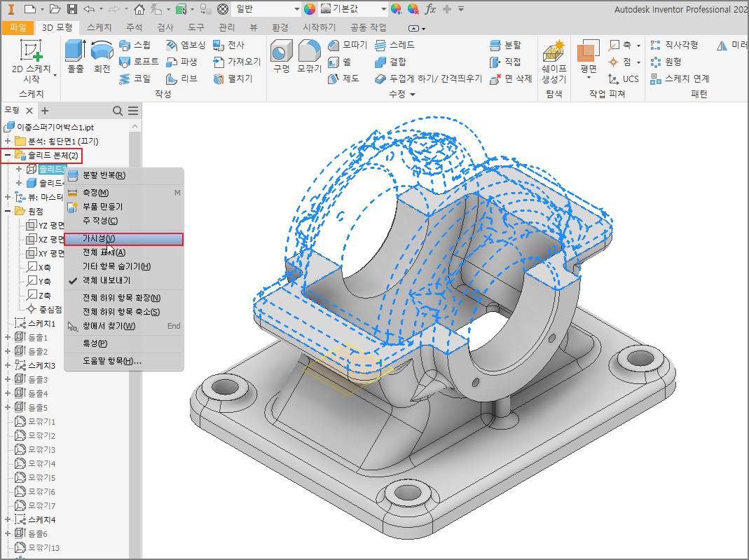Switch to the 스케치 ribbon tab
This screenshot has height=560, width=749.
tap(99, 27)
